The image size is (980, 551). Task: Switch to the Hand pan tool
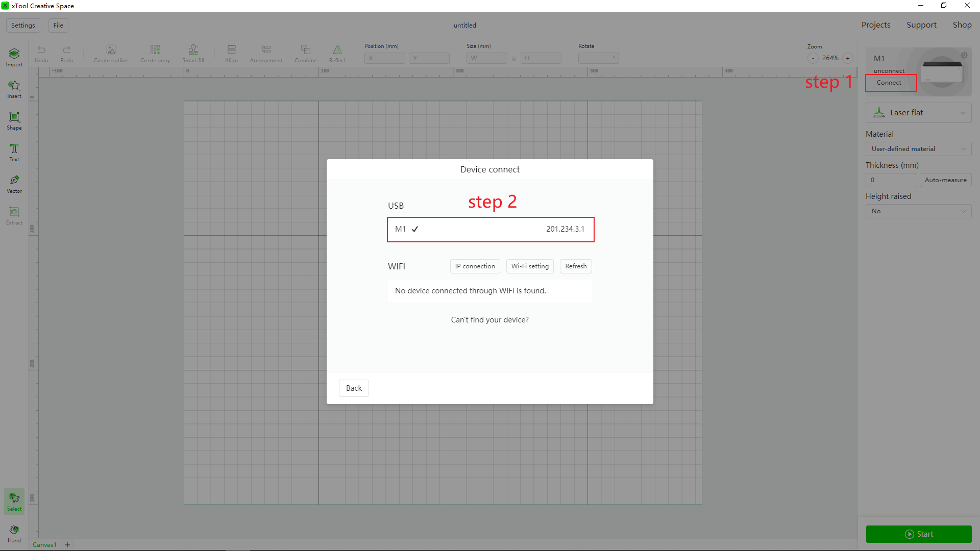(x=14, y=533)
